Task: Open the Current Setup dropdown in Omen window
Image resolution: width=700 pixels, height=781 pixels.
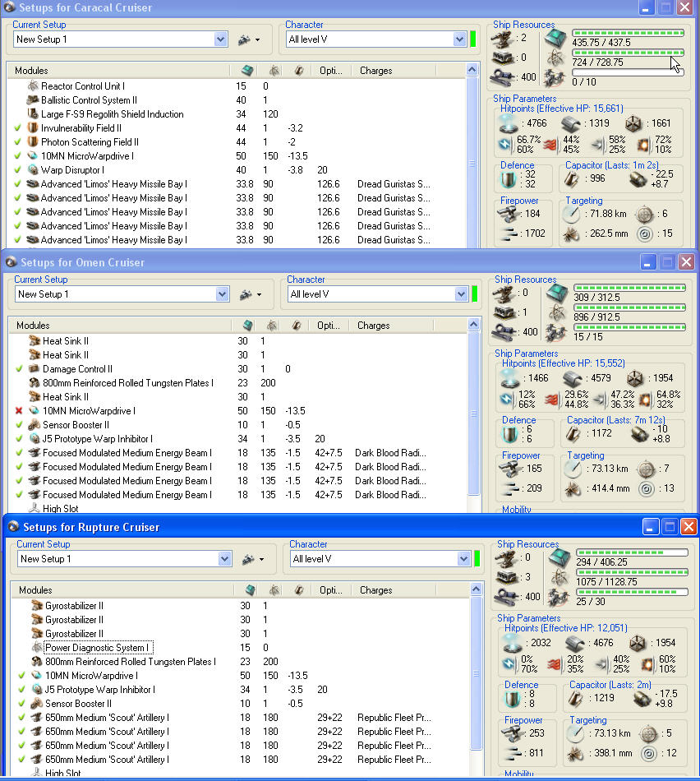Action: point(222,294)
